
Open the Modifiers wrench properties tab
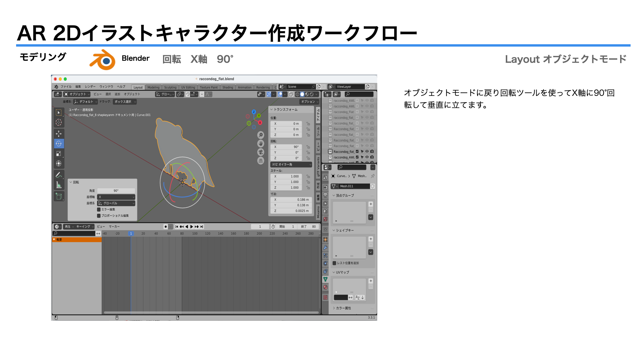point(325,247)
